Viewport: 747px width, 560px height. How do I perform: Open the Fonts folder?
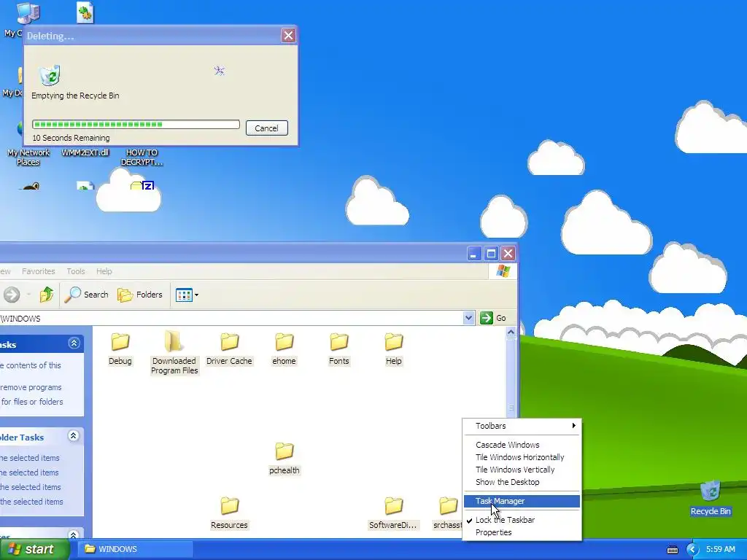point(338,349)
